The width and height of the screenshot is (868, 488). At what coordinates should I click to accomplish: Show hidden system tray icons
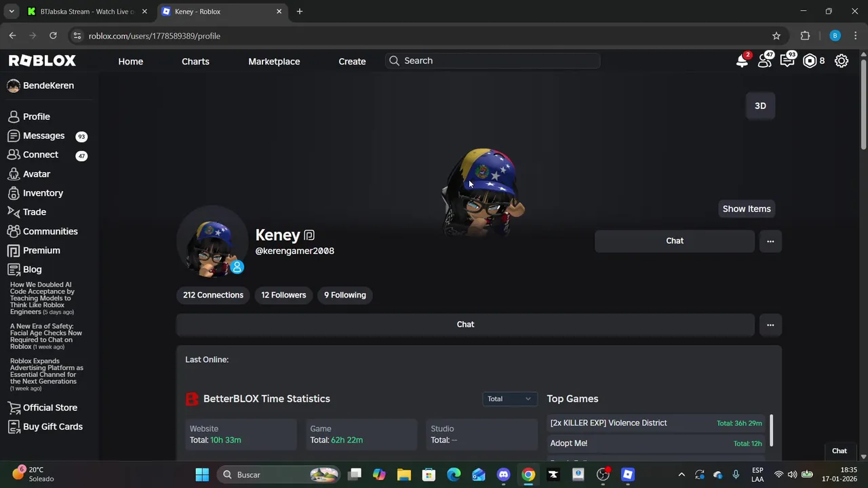(682, 474)
